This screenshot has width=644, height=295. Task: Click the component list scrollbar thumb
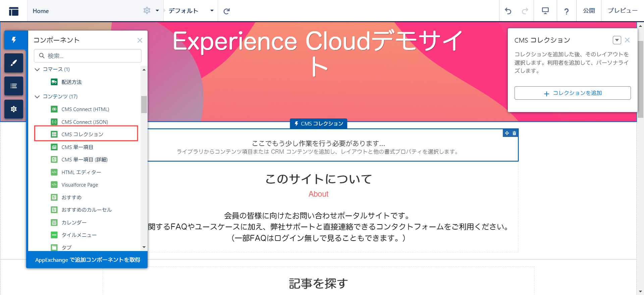click(144, 105)
